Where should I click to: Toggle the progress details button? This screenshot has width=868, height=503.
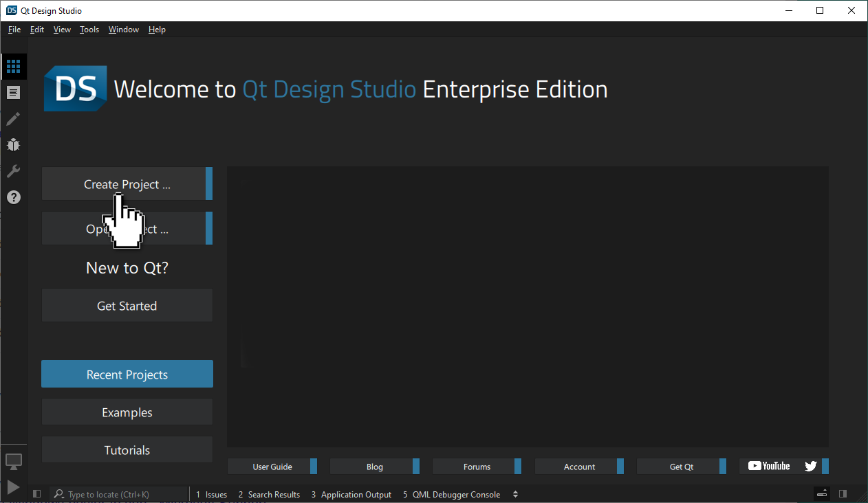(822, 494)
